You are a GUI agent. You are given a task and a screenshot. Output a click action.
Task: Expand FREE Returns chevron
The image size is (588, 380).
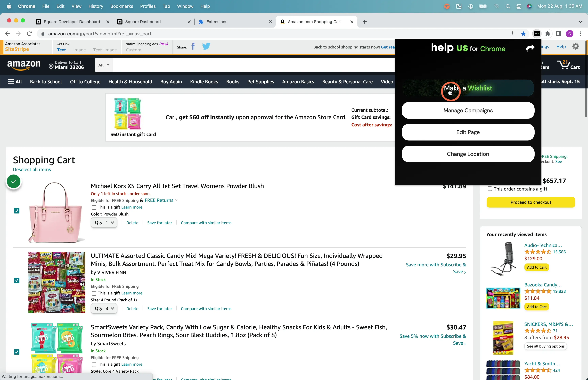176,200
